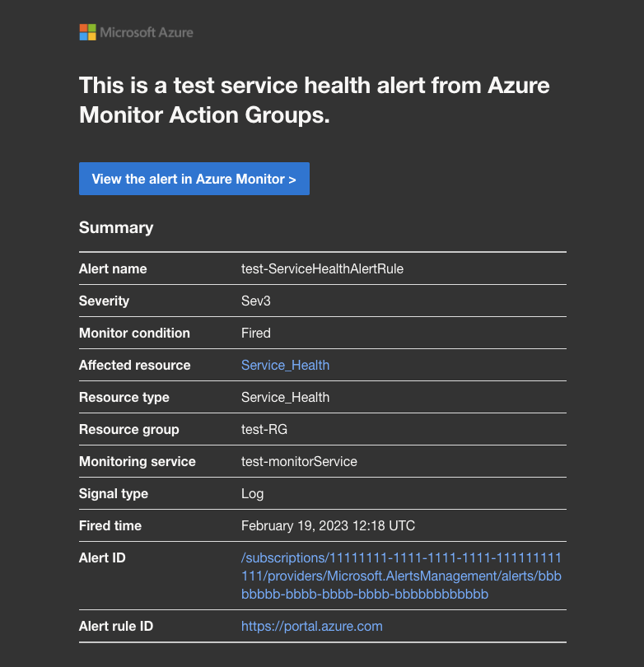644x667 pixels.
Task: Click the Alert name row label
Action: pos(113,268)
